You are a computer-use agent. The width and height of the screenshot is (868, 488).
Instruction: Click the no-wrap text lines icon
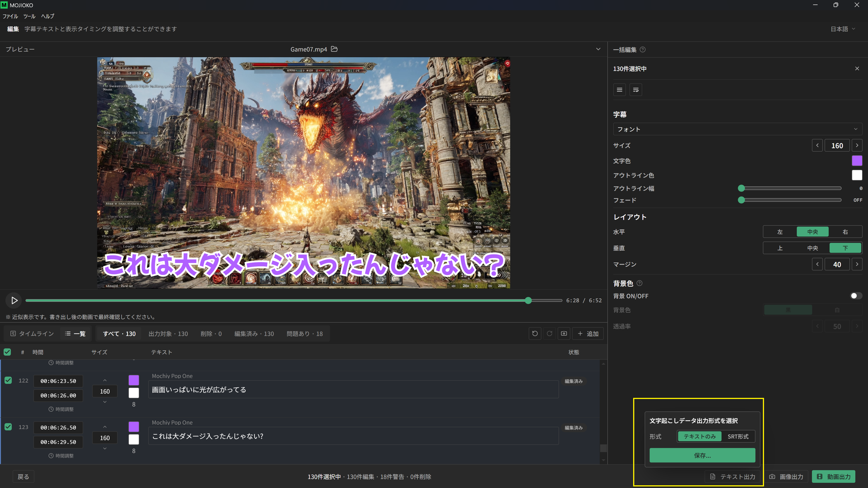click(x=619, y=90)
